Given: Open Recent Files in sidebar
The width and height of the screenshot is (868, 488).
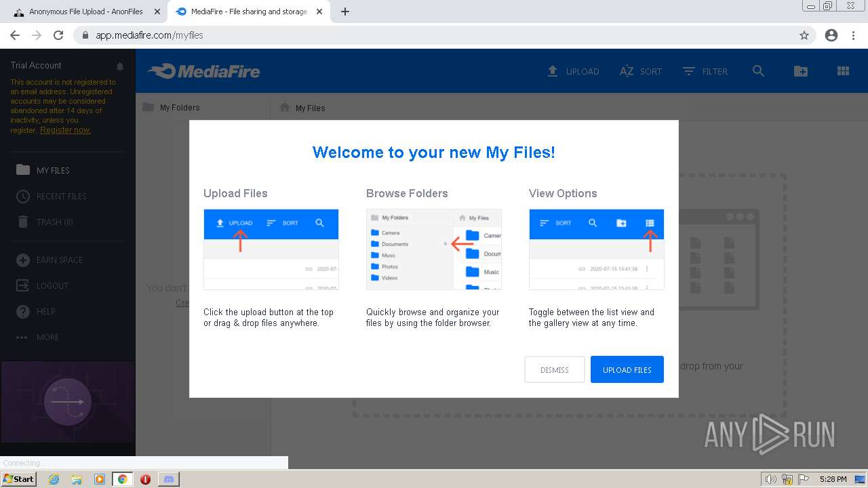Looking at the screenshot, I should click(62, 196).
